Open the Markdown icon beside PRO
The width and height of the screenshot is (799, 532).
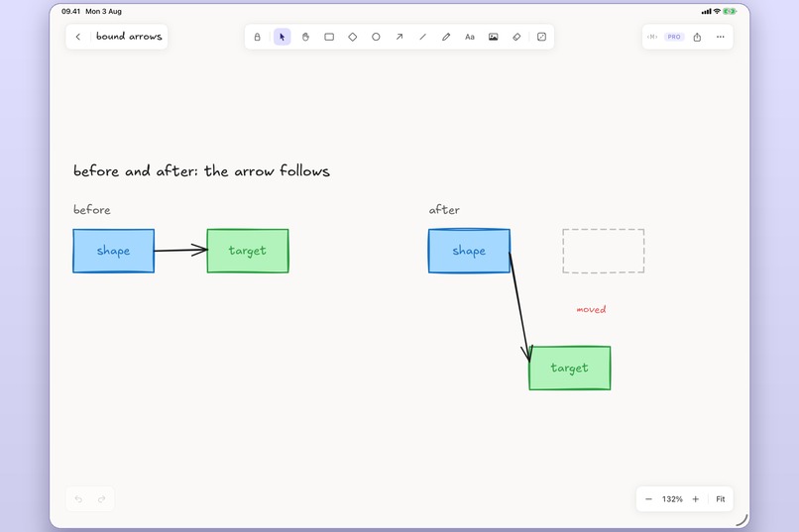click(x=652, y=37)
